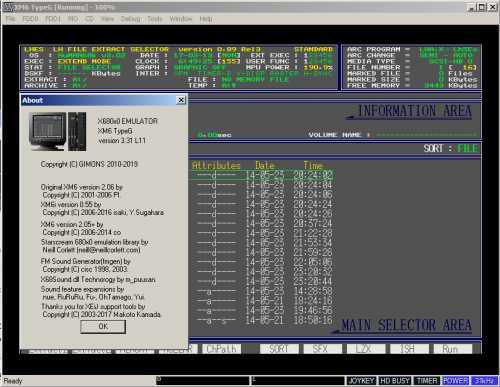Click the Copyright GIMONS 2010-2019 line
The image size is (500, 387).
(x=89, y=164)
